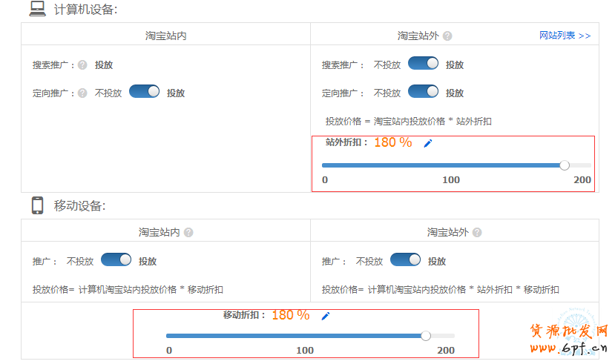Open help icon beside computer 淘宝站外 header
Image resolution: width=615 pixels, height=364 pixels.
point(447,36)
